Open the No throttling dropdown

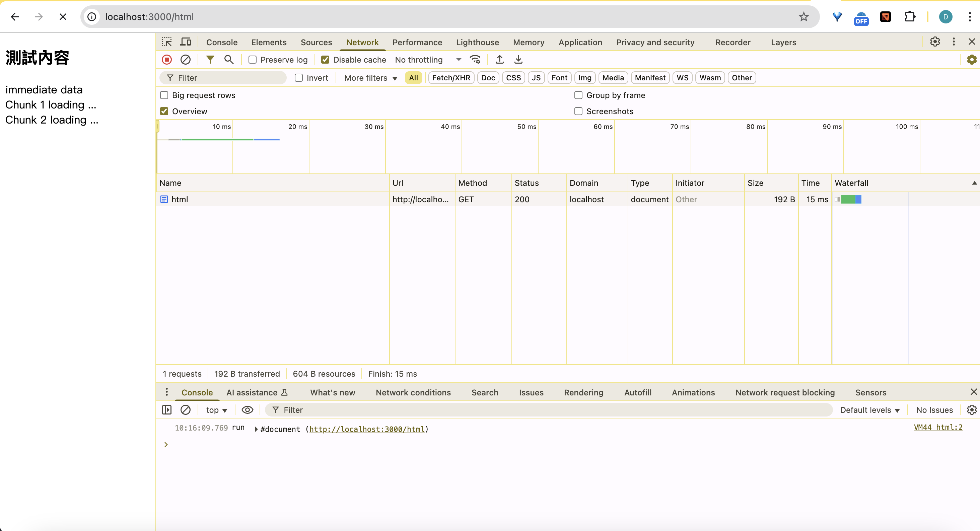pos(428,60)
